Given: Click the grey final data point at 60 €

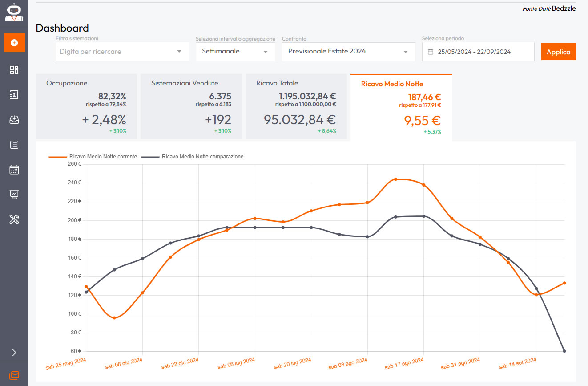Looking at the screenshot, I should coord(564,351).
